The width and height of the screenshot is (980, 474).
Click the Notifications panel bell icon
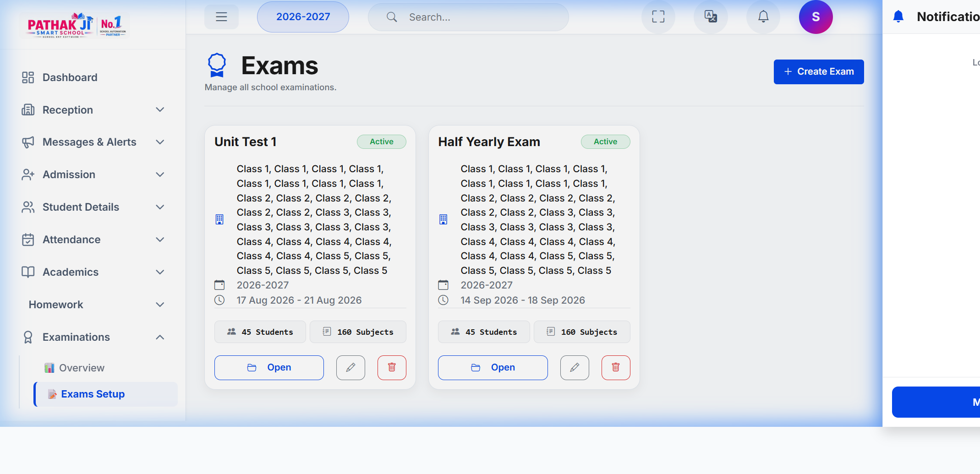pyautogui.click(x=898, y=17)
